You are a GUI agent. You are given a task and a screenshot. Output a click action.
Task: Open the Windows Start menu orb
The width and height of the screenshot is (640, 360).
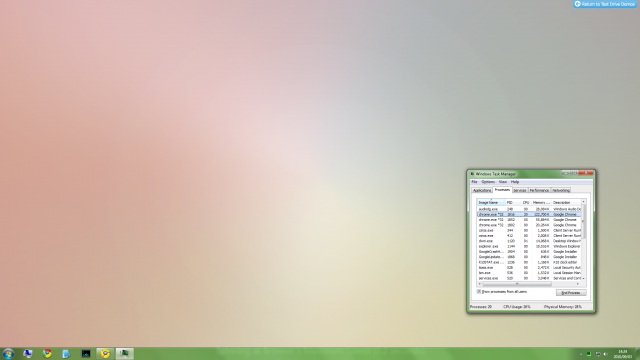[x=8, y=353]
